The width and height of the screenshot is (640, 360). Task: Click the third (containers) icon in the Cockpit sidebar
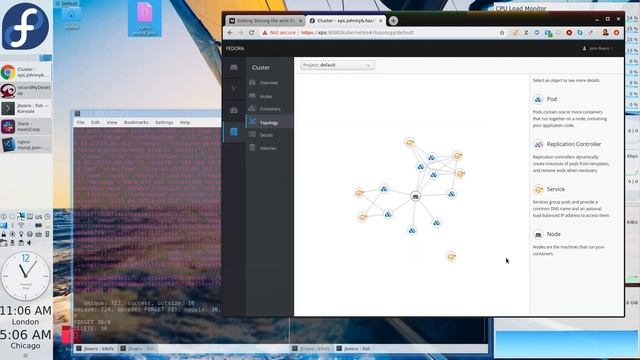233,110
